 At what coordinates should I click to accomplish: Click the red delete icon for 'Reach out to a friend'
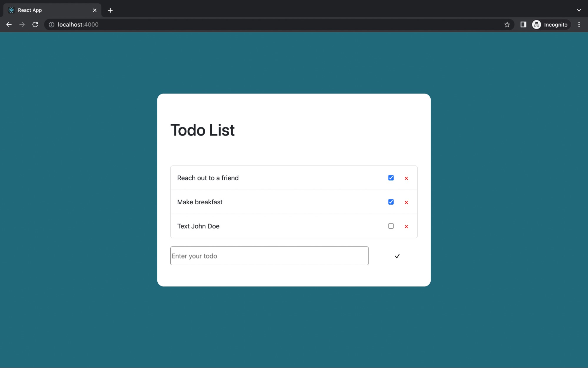[406, 178]
